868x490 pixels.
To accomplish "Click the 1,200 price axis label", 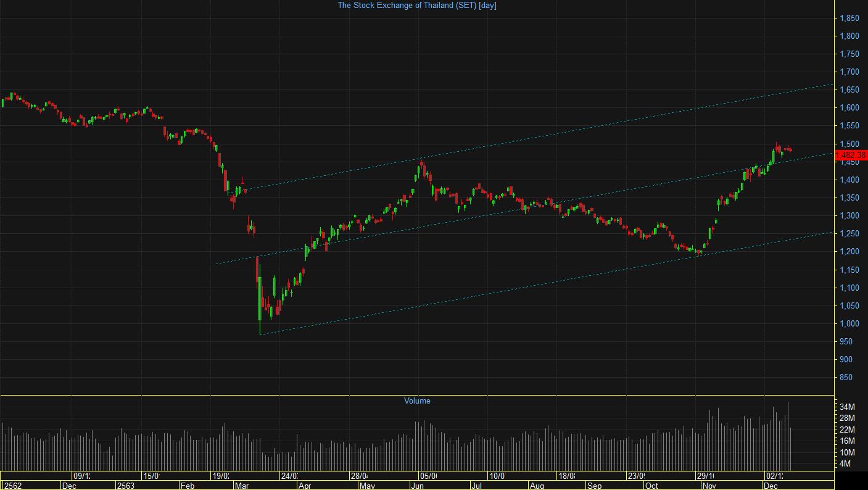I will coord(849,252).
